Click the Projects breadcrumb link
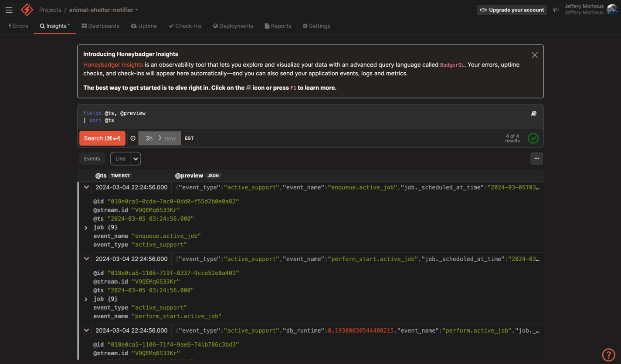Screen dimensions: 621x364 (x=50, y=10)
